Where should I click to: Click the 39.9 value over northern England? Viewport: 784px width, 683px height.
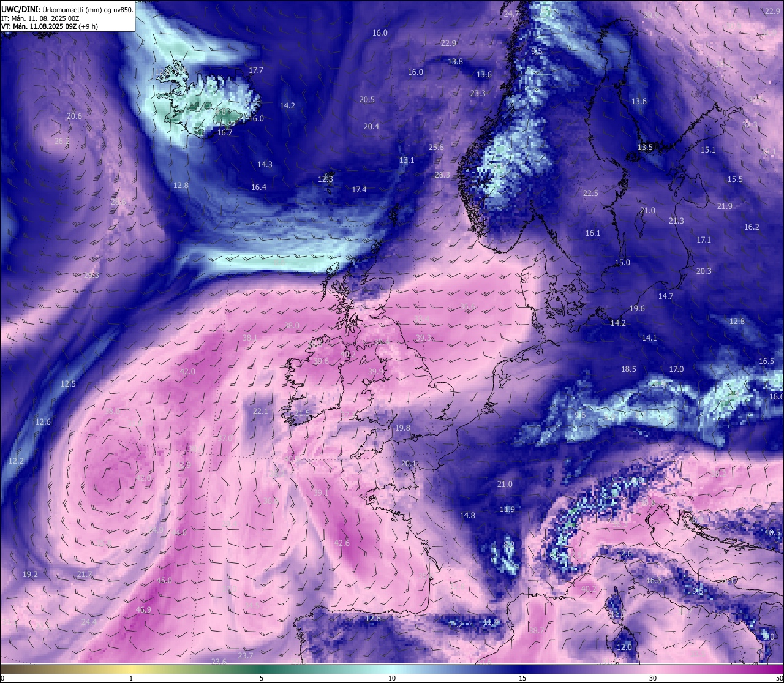[375, 372]
